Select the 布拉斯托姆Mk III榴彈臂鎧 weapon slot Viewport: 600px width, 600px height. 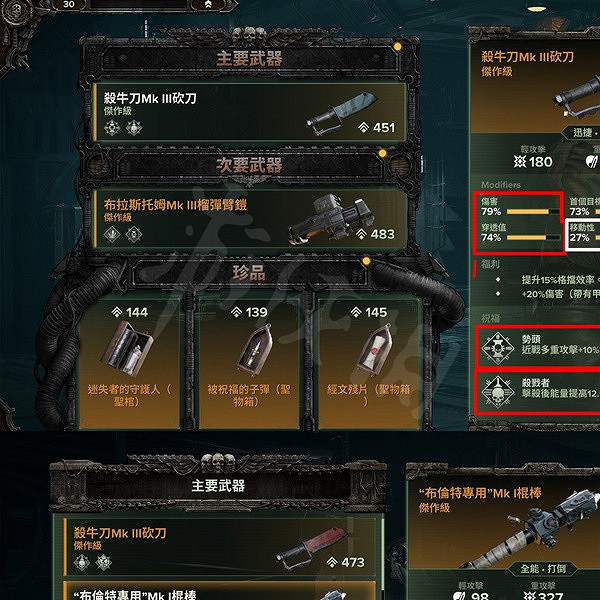coord(249,219)
